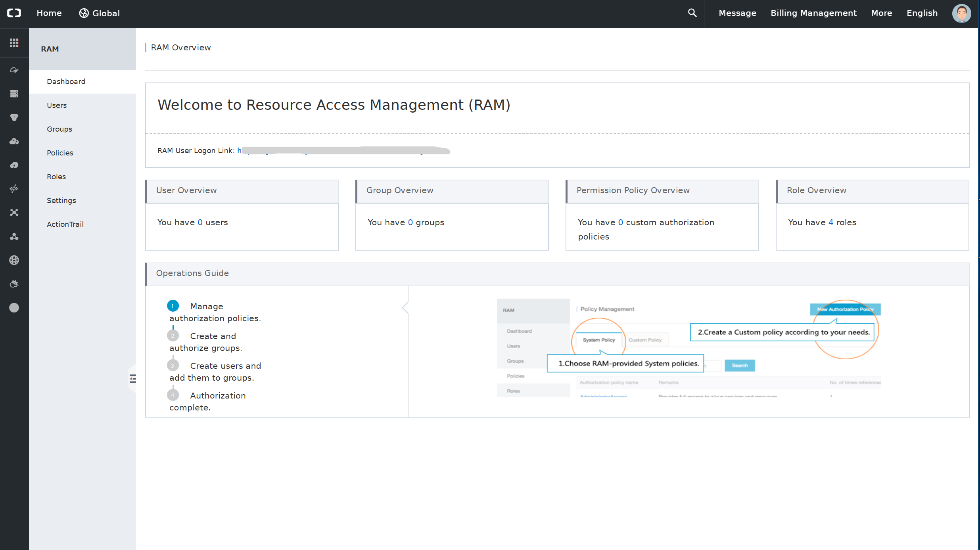Expand the More menu in the top bar

(881, 13)
